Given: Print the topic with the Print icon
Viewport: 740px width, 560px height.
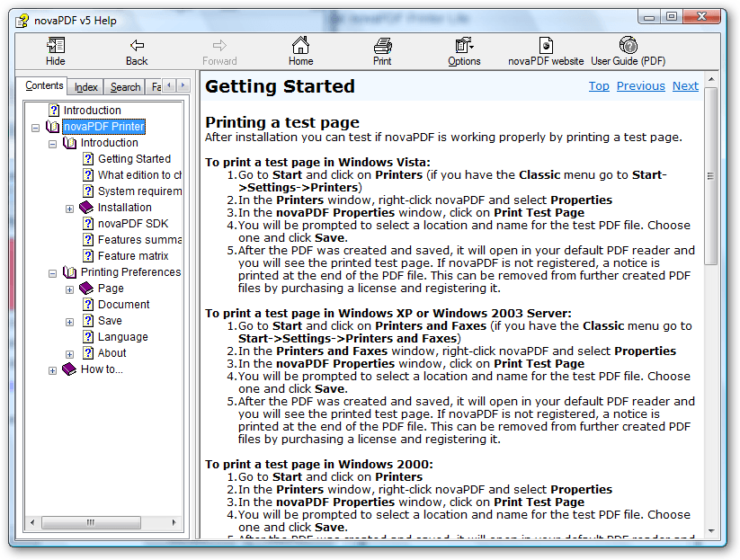Looking at the screenshot, I should coord(382,46).
